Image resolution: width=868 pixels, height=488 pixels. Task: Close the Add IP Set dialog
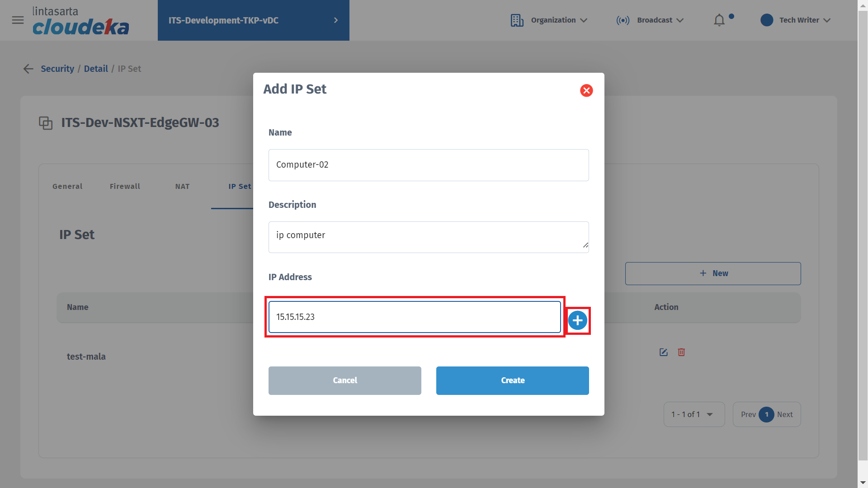pos(586,90)
